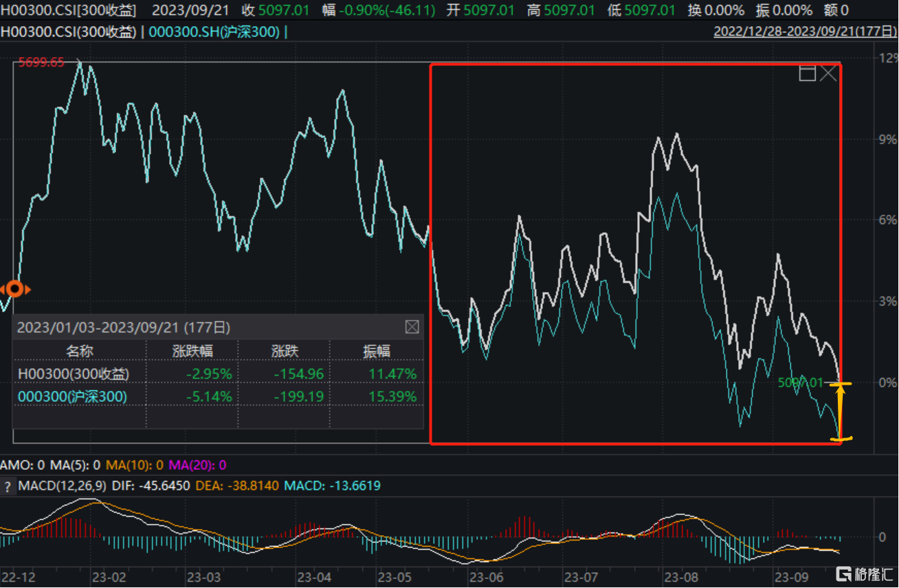Click the stats panel title 2023/01/03-2023/09/21
The height and width of the screenshot is (588, 899).
coord(124,327)
